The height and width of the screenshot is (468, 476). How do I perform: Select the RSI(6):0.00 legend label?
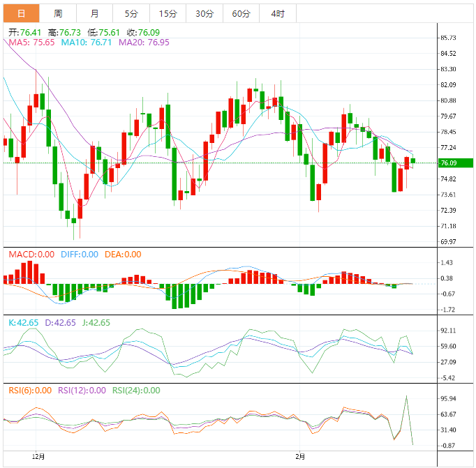(31, 391)
